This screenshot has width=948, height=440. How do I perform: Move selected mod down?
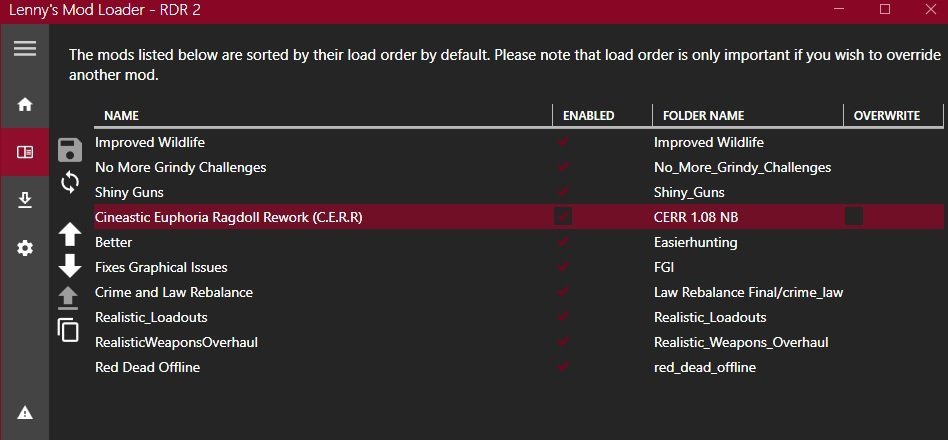pos(70,266)
